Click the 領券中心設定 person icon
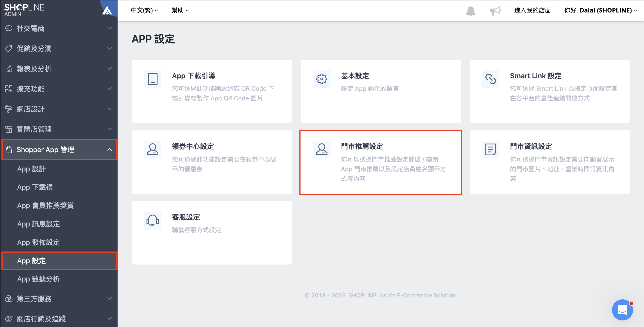The image size is (644, 327). coord(152,149)
